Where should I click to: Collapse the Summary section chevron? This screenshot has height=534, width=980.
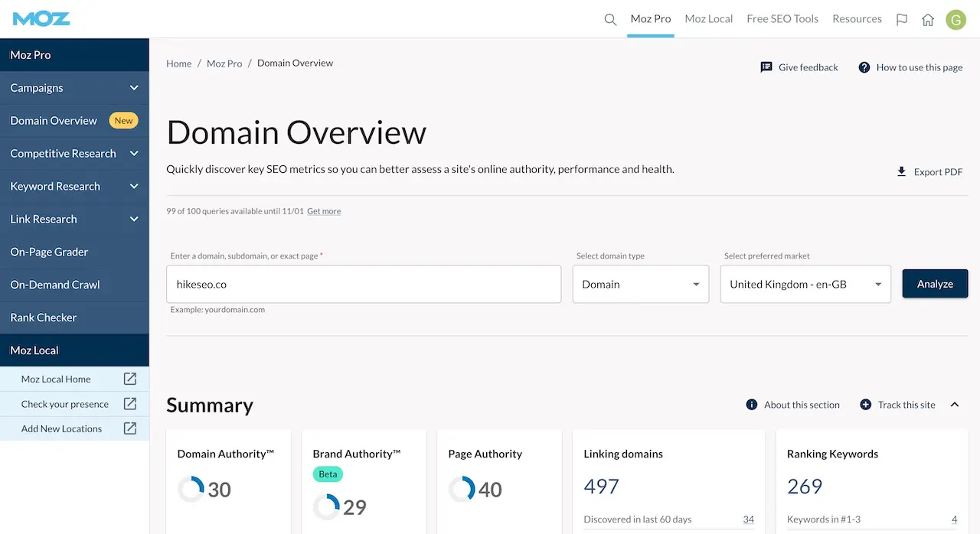(x=955, y=405)
